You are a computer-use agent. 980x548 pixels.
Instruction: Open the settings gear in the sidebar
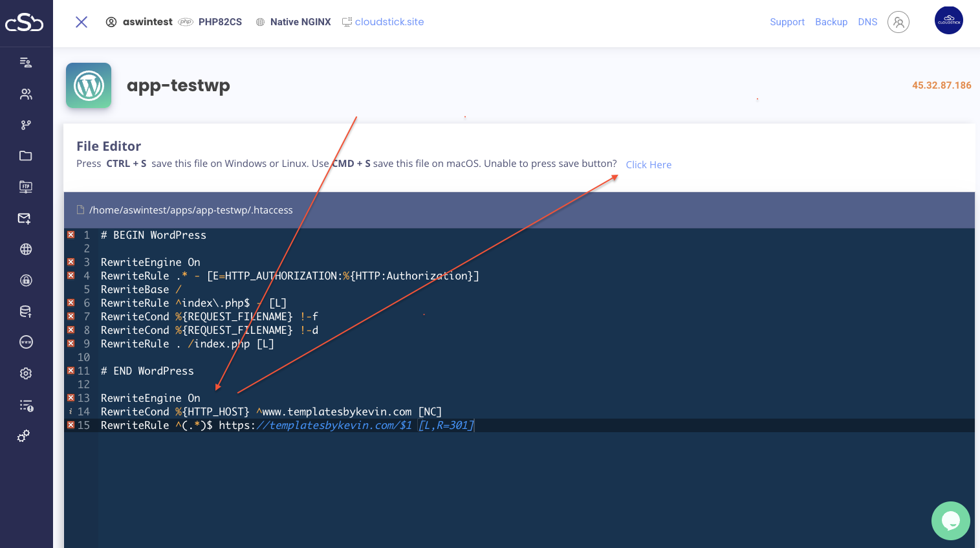(26, 373)
